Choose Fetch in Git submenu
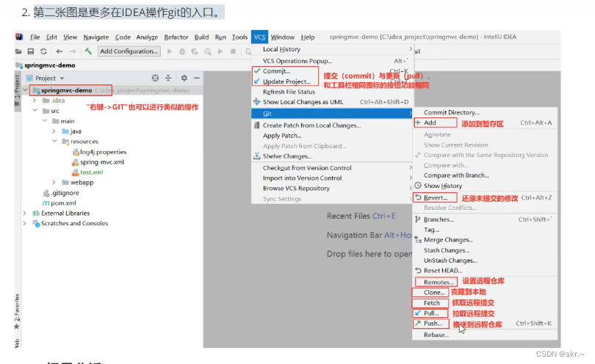595x364 pixels. [x=430, y=303]
